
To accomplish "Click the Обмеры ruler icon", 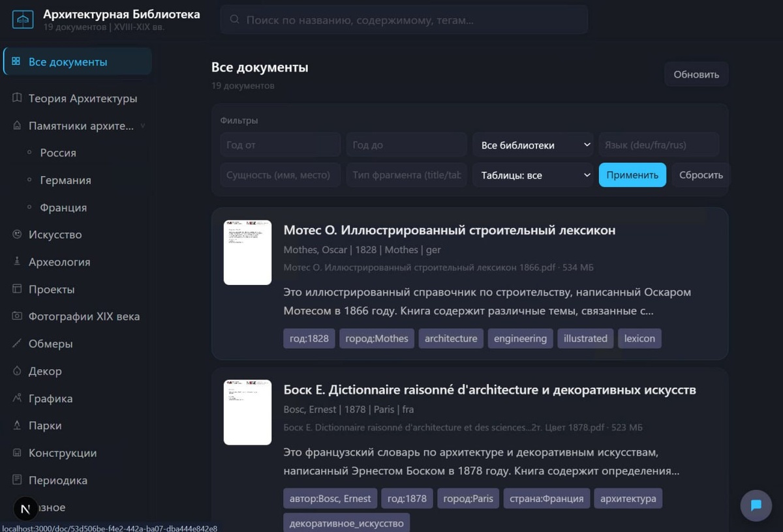I will [17, 344].
